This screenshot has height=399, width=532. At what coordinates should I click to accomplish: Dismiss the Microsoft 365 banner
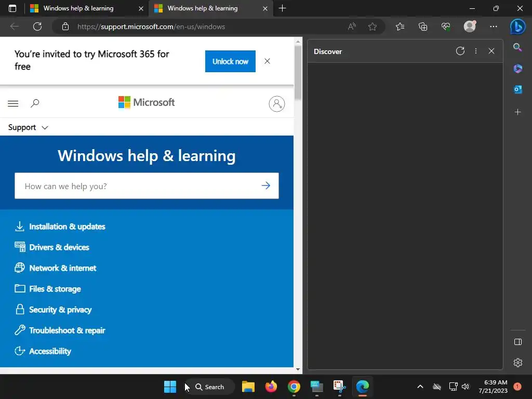click(x=268, y=61)
